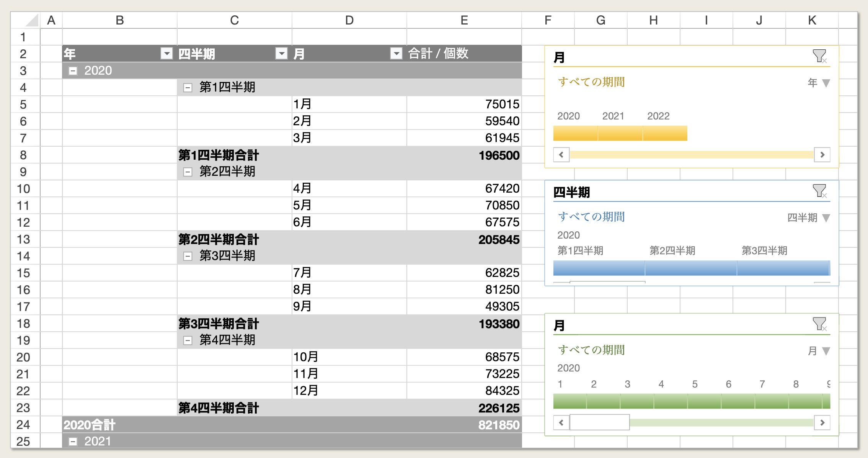
Task: Select column E header
Action: point(464,20)
